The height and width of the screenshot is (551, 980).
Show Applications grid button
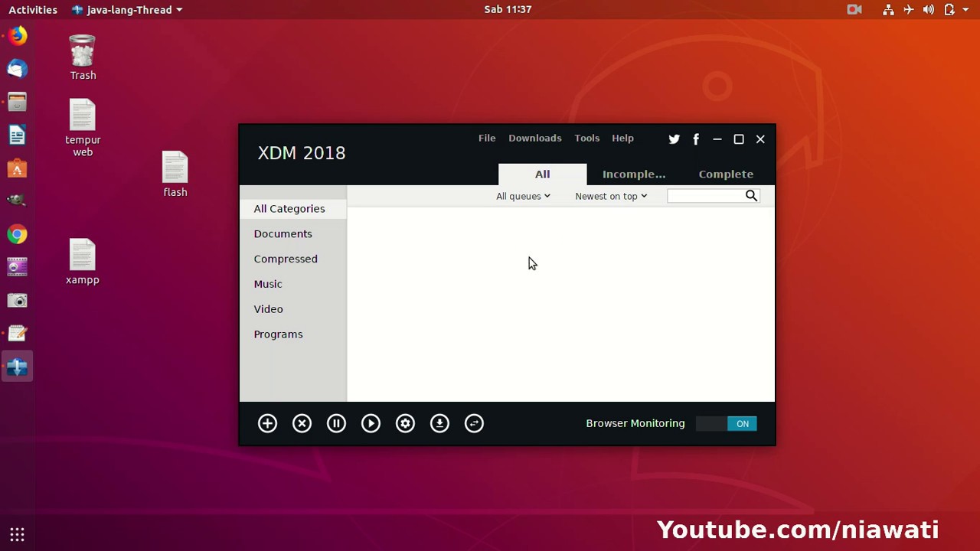17,534
